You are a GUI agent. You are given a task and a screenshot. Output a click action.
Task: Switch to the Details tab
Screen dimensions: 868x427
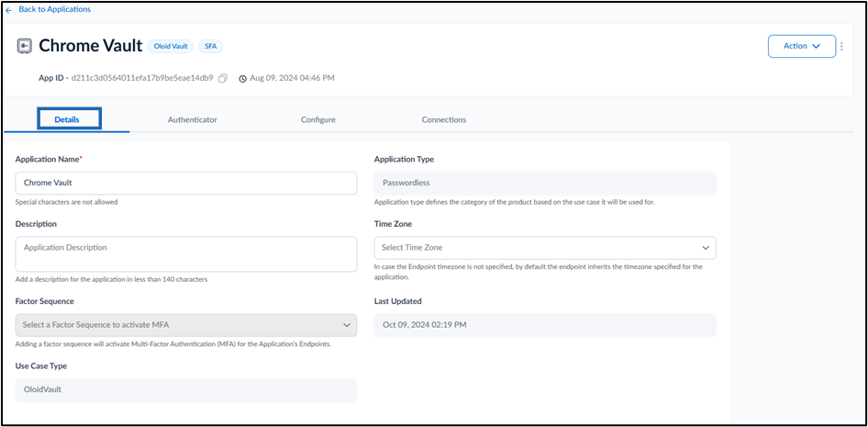(x=69, y=119)
